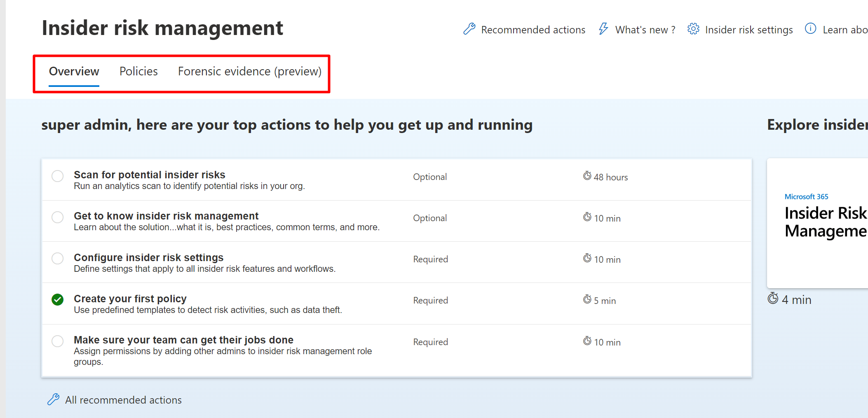Click the What's new ? text link

point(645,30)
